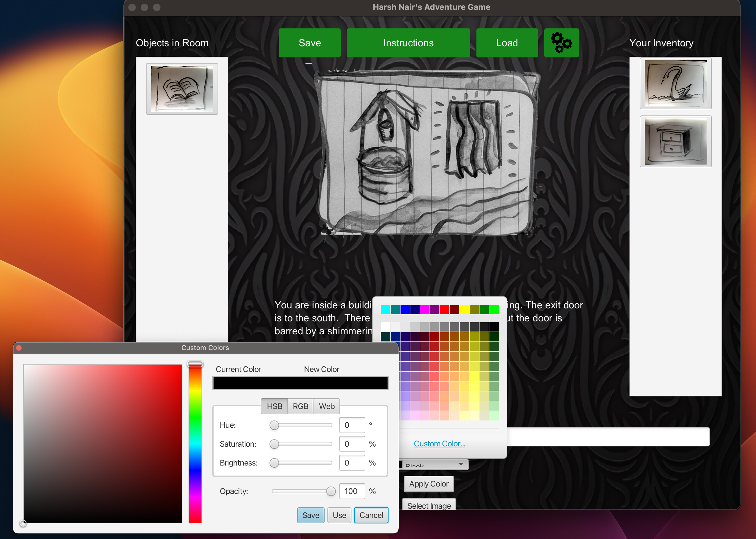Switch to the RGB tab

pos(300,406)
